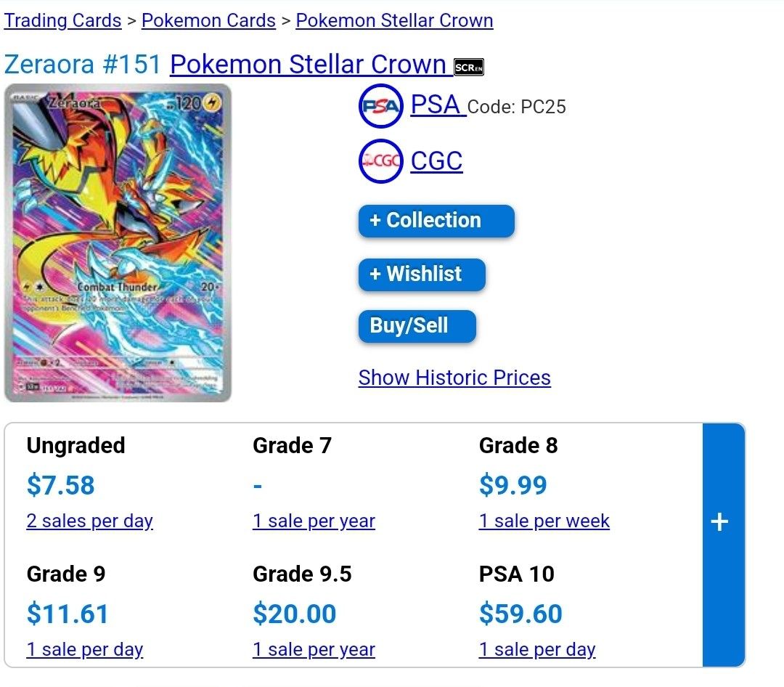Image resolution: width=784 pixels, height=687 pixels.
Task: Click the + Collection button
Action: click(x=436, y=221)
